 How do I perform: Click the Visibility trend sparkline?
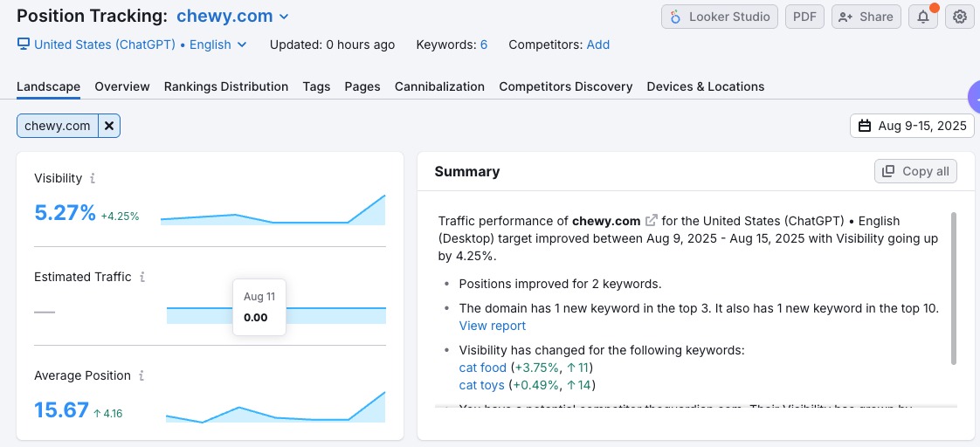click(x=273, y=210)
